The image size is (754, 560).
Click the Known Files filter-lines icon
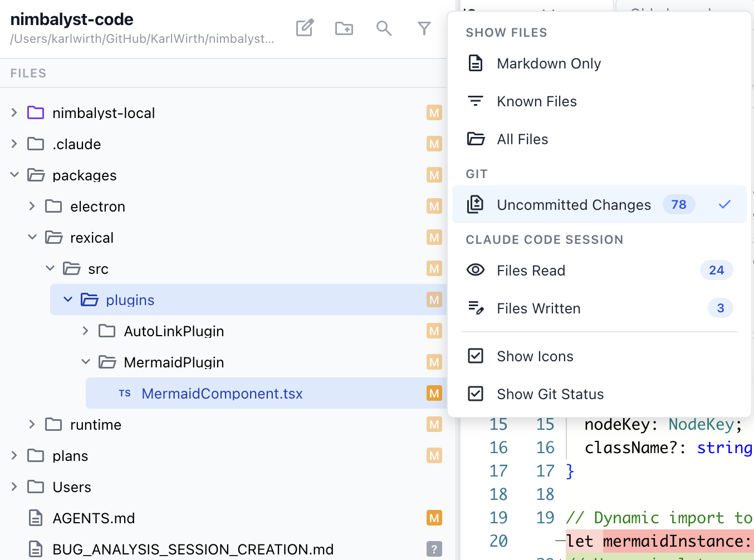pos(476,101)
